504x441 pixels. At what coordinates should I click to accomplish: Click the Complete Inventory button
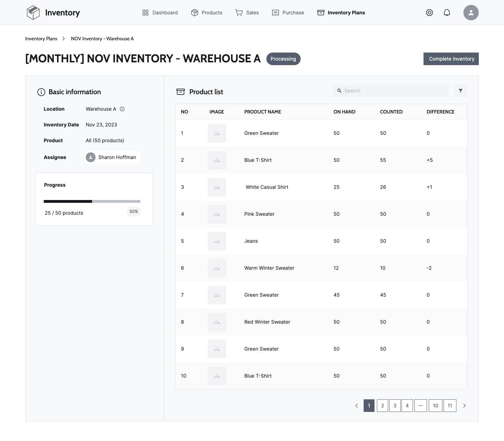451,59
